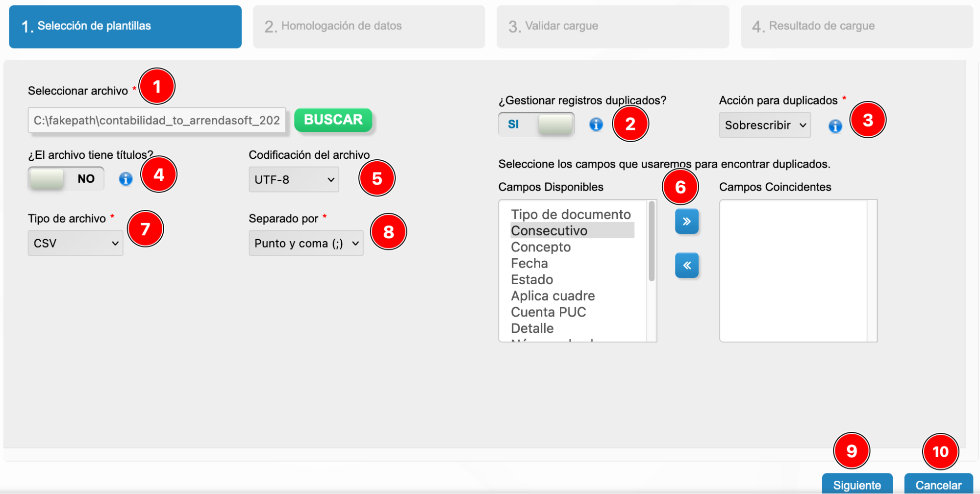Click the Cancelar button
The width and height of the screenshot is (980, 494).
coord(938,484)
